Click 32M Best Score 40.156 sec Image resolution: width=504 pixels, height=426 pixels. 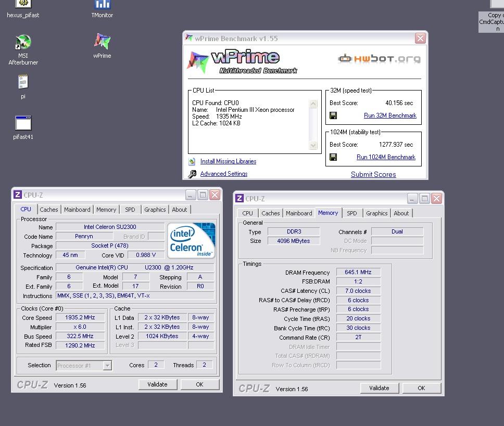(x=399, y=103)
